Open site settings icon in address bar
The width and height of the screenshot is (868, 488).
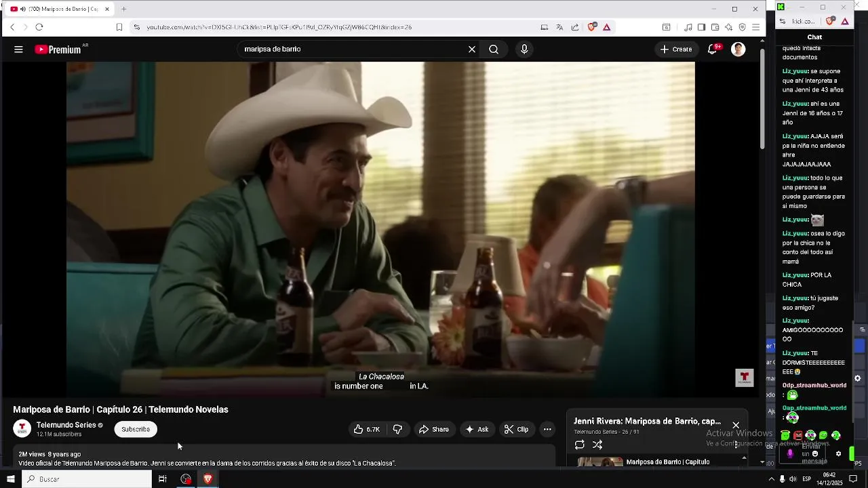tap(136, 27)
